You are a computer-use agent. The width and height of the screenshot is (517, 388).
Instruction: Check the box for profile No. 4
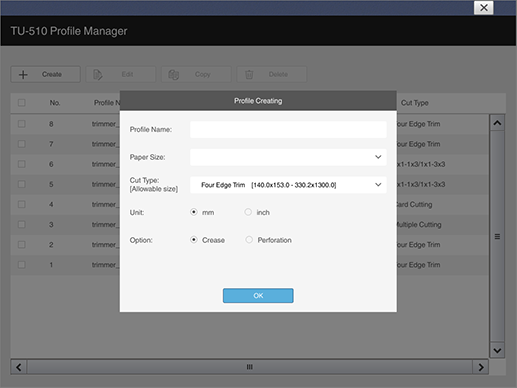coord(22,204)
